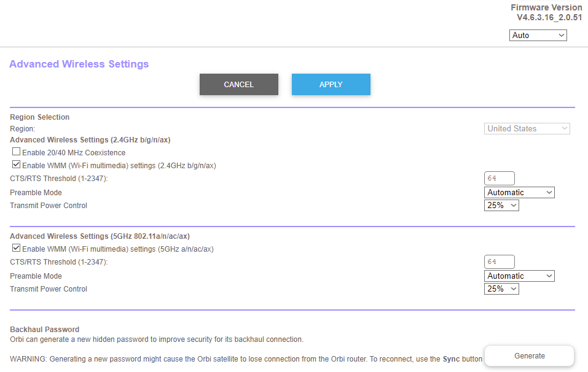Viewport: 588px width, 372px height.
Task: Toggle WMM checkbox for 2.4GHz b/g/n/ax
Action: pos(17,165)
